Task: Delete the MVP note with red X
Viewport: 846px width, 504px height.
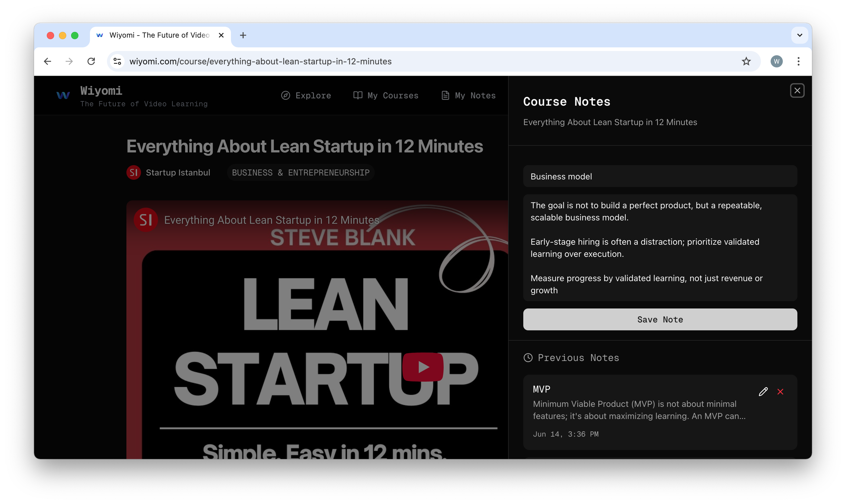Action: click(780, 392)
